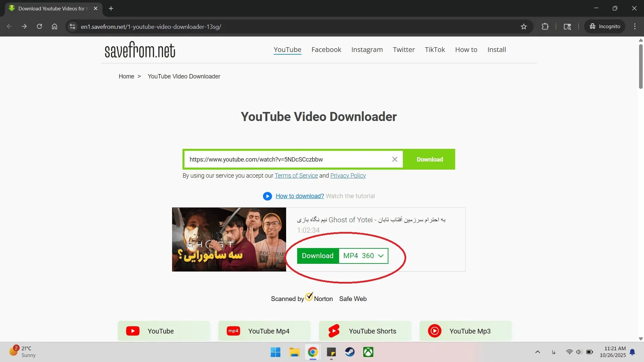Open the Terms of Service link

point(296,176)
